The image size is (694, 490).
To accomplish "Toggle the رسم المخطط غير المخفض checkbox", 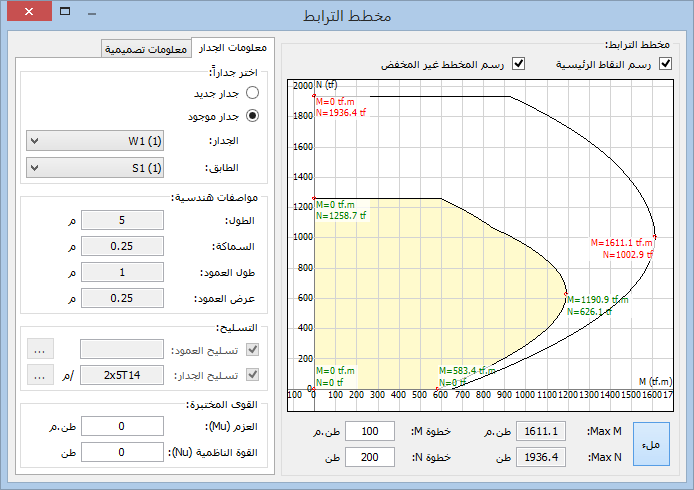I will (x=518, y=64).
